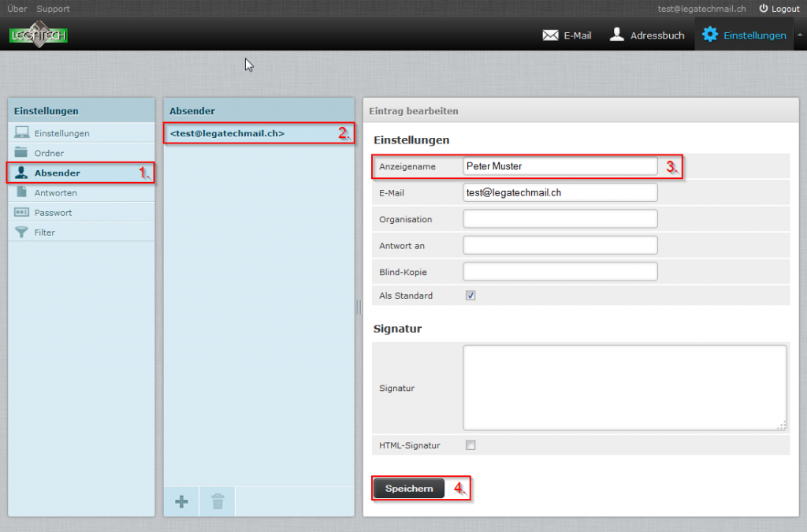Viewport: 807px width, 532px height.
Task: Open Ordner via the folder icon
Action: pyautogui.click(x=20, y=153)
